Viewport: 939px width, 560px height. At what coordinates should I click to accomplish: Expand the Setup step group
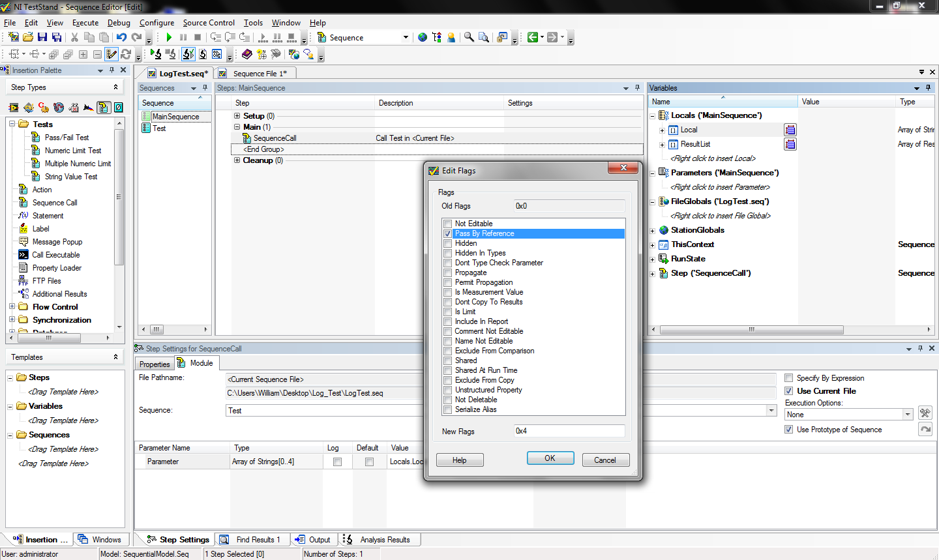click(x=237, y=116)
